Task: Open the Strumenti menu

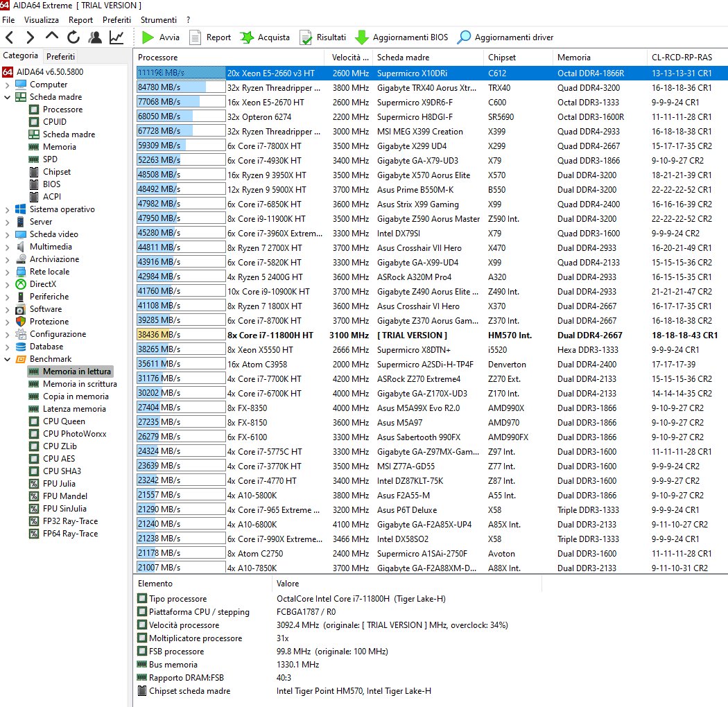Action: pyautogui.click(x=158, y=20)
